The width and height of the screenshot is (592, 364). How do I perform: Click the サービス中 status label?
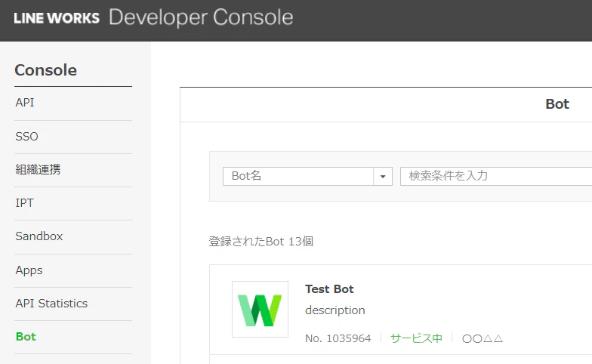click(x=416, y=338)
